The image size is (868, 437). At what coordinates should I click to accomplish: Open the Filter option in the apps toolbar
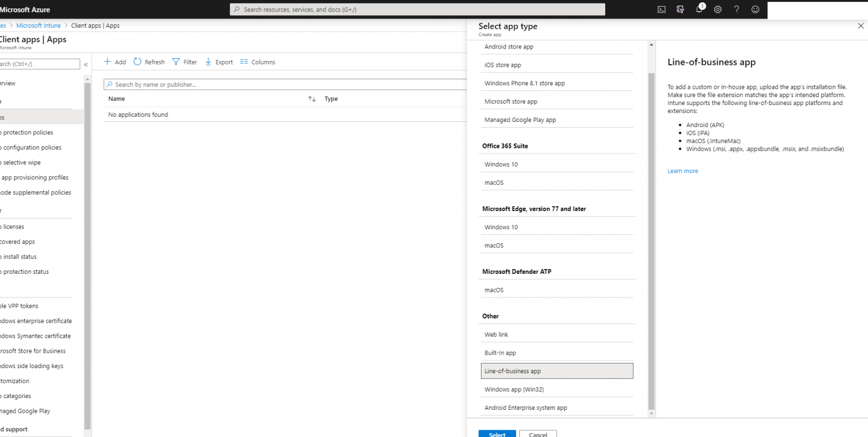184,62
